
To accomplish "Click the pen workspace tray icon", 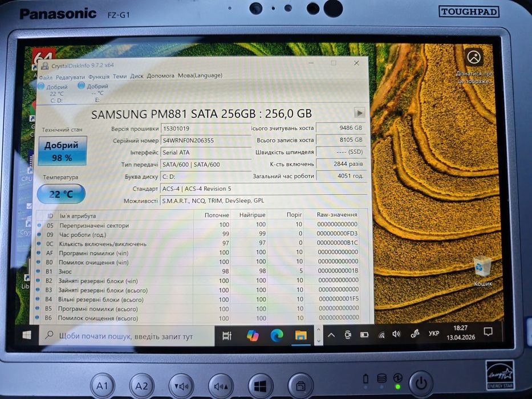I will pyautogui.click(x=415, y=334).
